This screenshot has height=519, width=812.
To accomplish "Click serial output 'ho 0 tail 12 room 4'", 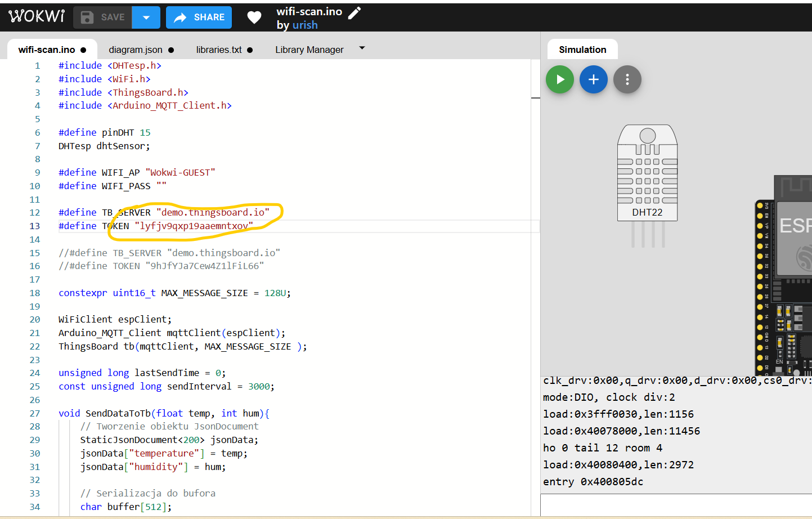I will click(603, 448).
